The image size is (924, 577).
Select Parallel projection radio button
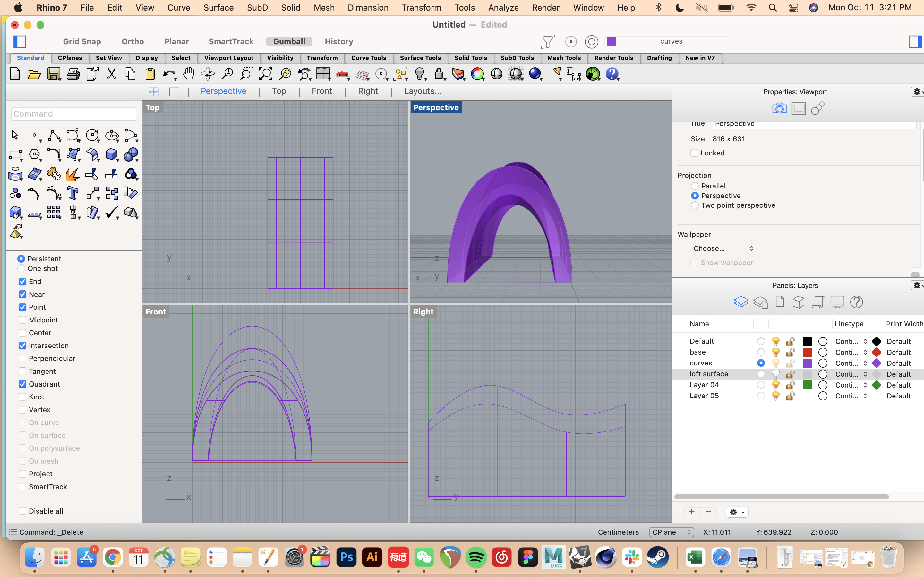[695, 186]
